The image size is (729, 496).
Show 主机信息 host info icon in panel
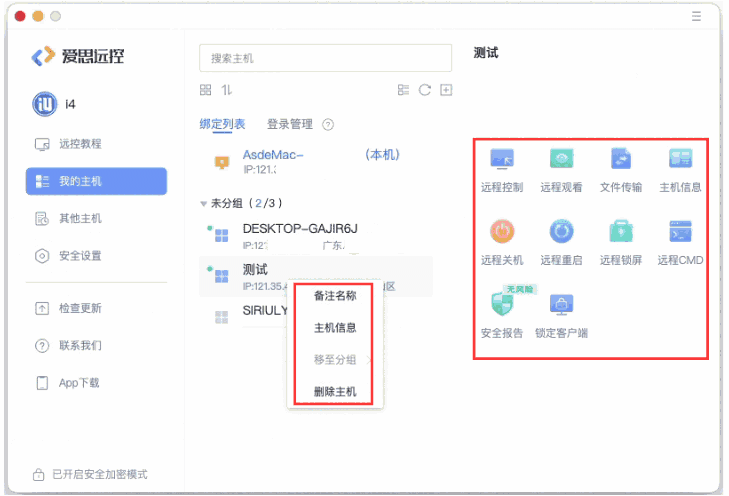pyautogui.click(x=680, y=159)
